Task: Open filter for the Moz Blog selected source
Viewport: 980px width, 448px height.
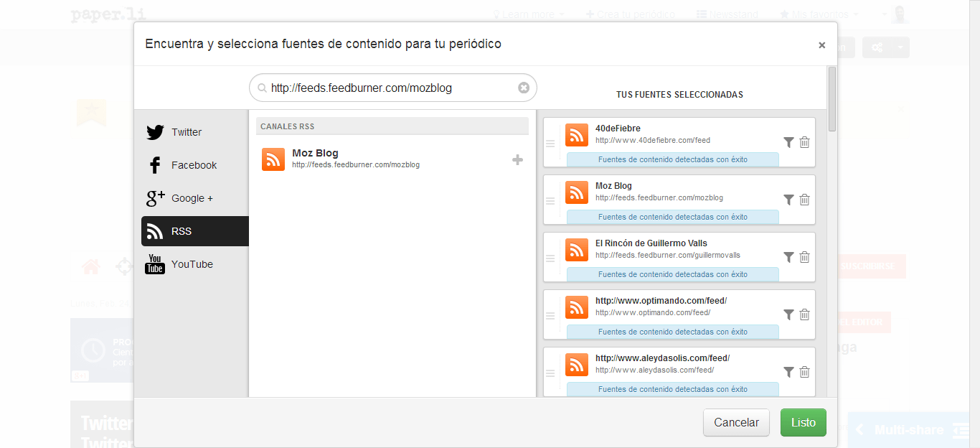Action: click(x=788, y=200)
